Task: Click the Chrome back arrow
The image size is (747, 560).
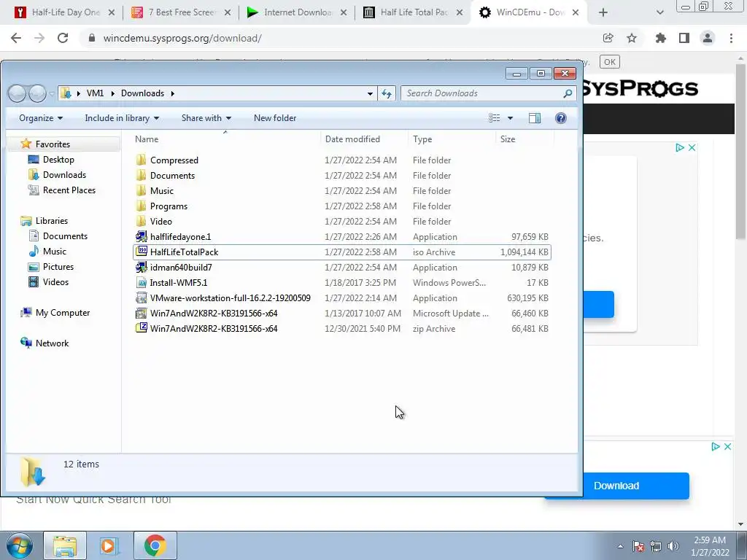Action: point(16,38)
